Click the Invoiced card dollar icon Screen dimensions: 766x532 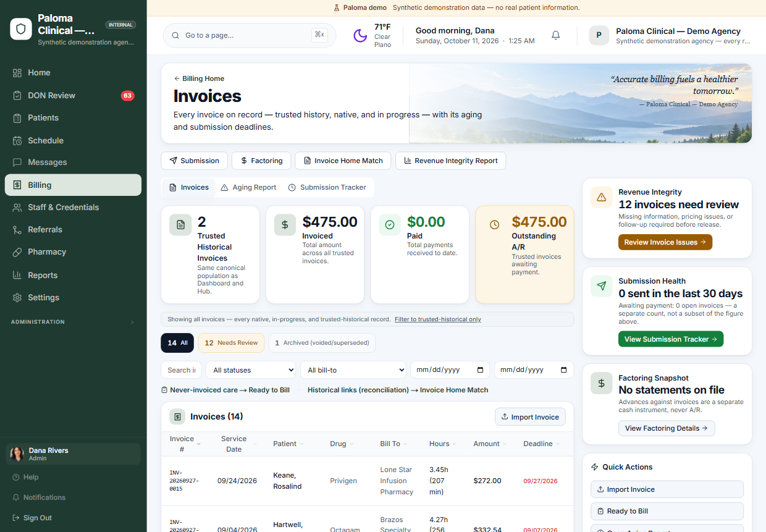pyautogui.click(x=285, y=225)
